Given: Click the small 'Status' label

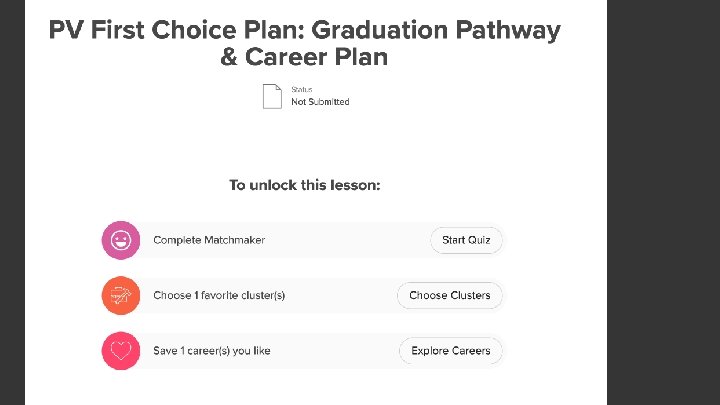Looking at the screenshot, I should [301, 90].
